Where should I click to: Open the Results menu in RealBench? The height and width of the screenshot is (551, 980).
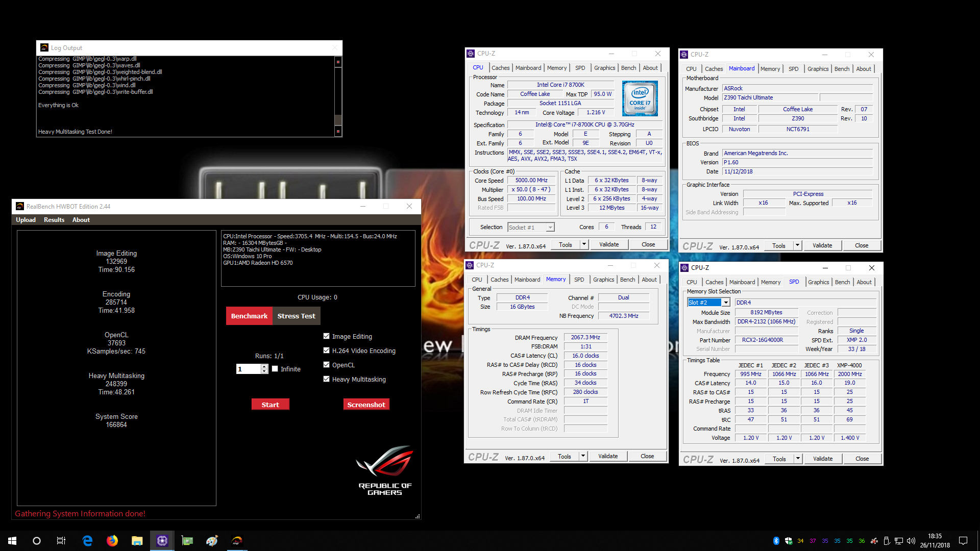pyautogui.click(x=54, y=220)
